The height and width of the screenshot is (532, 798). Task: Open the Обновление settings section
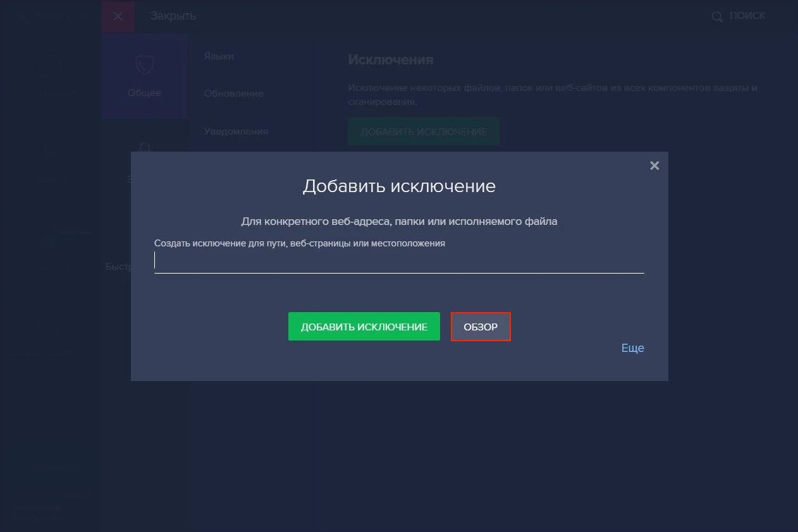click(x=233, y=94)
